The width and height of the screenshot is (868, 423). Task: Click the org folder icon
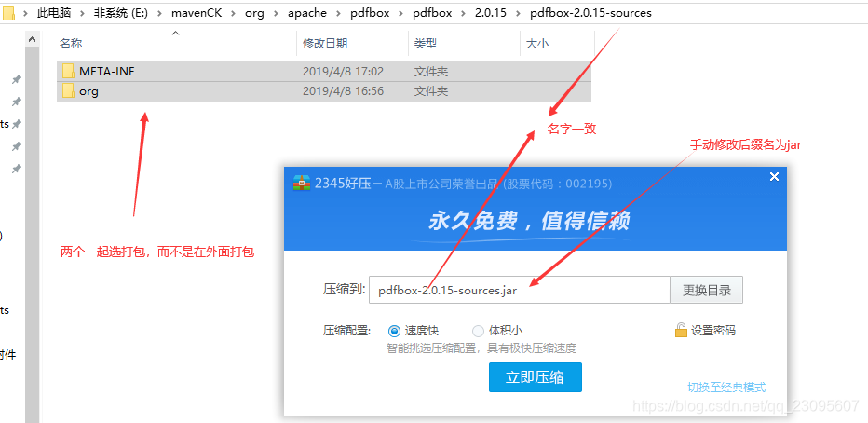(x=68, y=91)
